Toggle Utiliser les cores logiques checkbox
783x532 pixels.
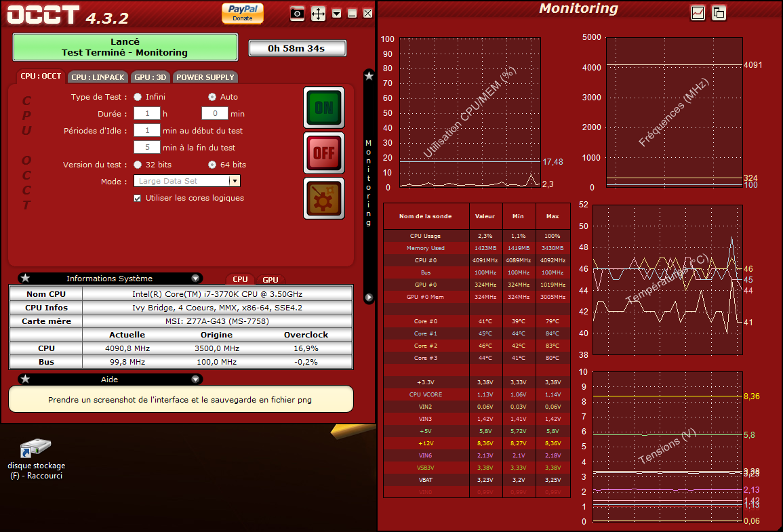coord(138,199)
